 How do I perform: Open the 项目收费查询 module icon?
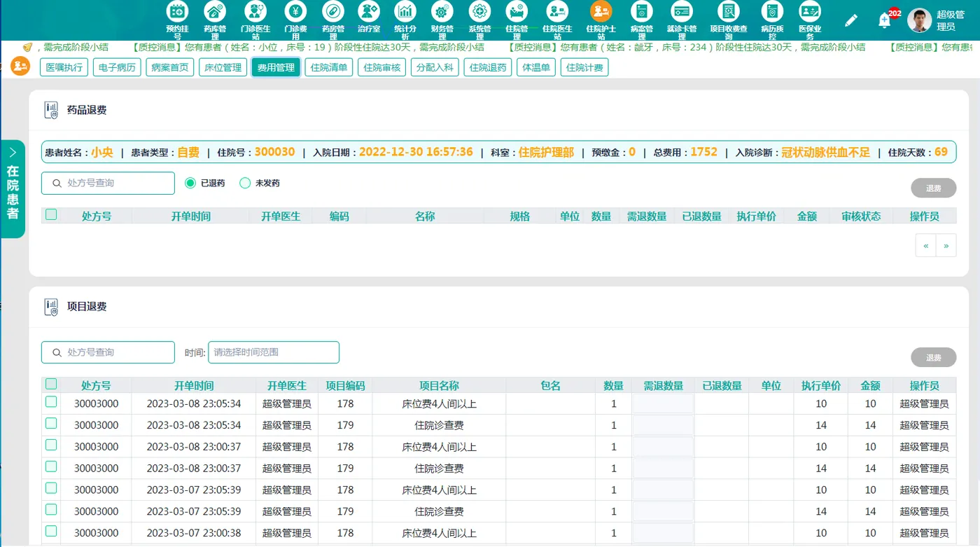(x=729, y=11)
